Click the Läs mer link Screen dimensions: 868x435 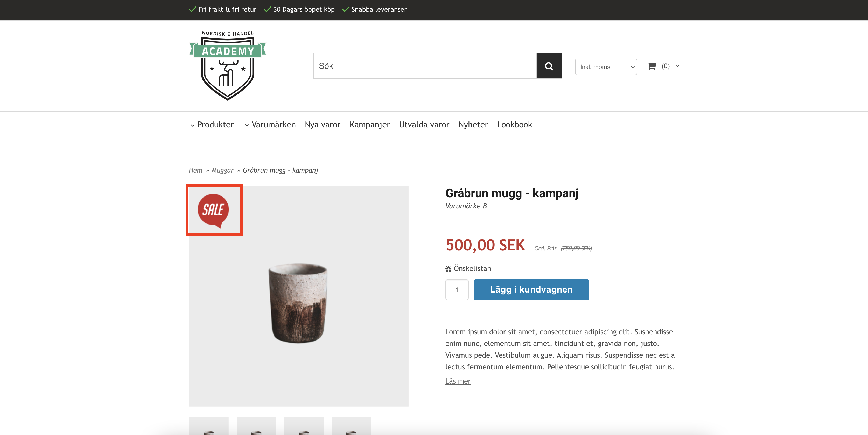click(458, 381)
